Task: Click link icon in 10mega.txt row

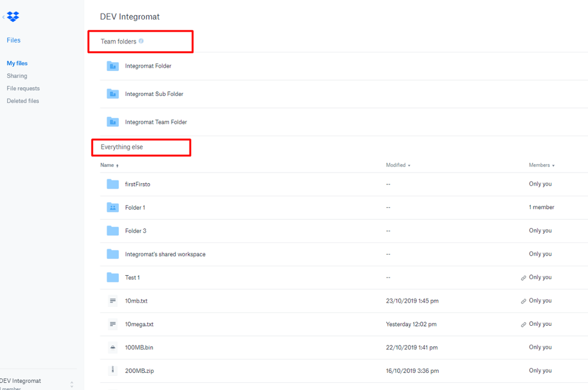Action: click(523, 324)
